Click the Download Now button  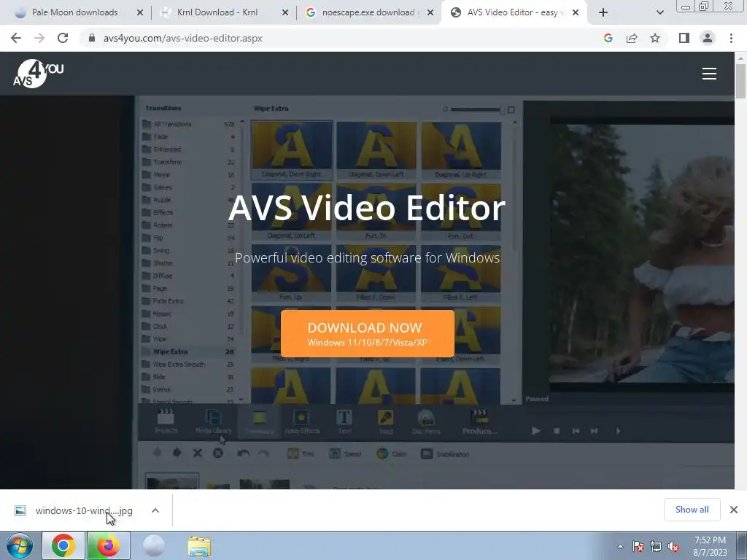coord(368,334)
